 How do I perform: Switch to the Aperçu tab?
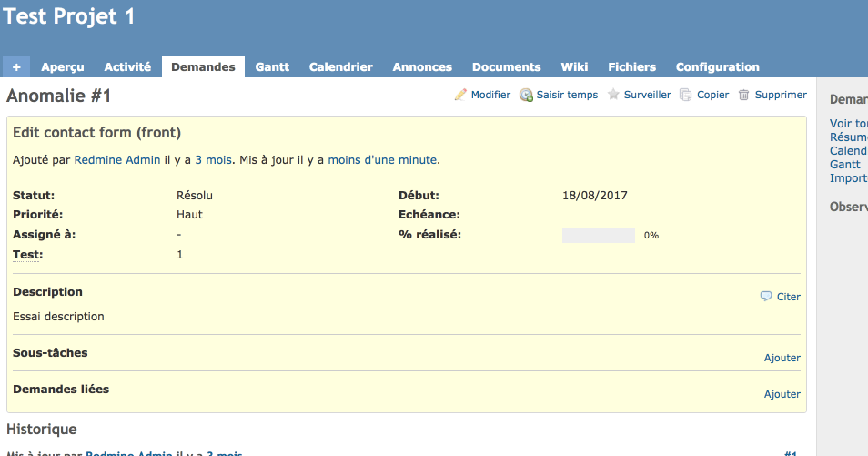point(63,67)
